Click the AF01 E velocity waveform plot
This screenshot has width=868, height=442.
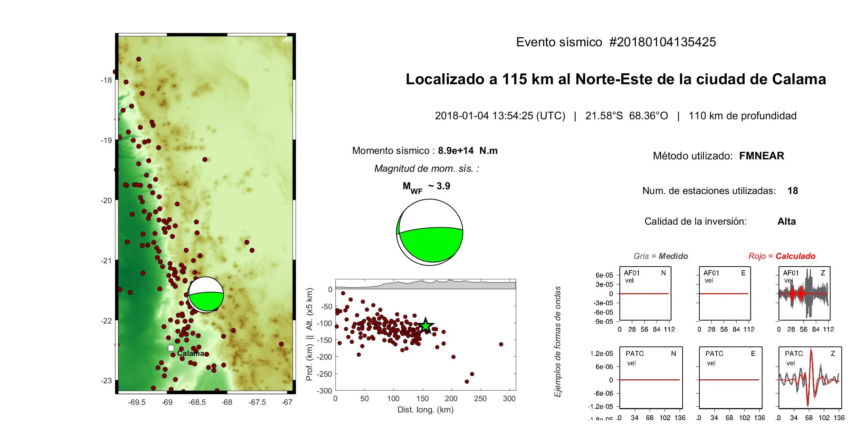[725, 294]
